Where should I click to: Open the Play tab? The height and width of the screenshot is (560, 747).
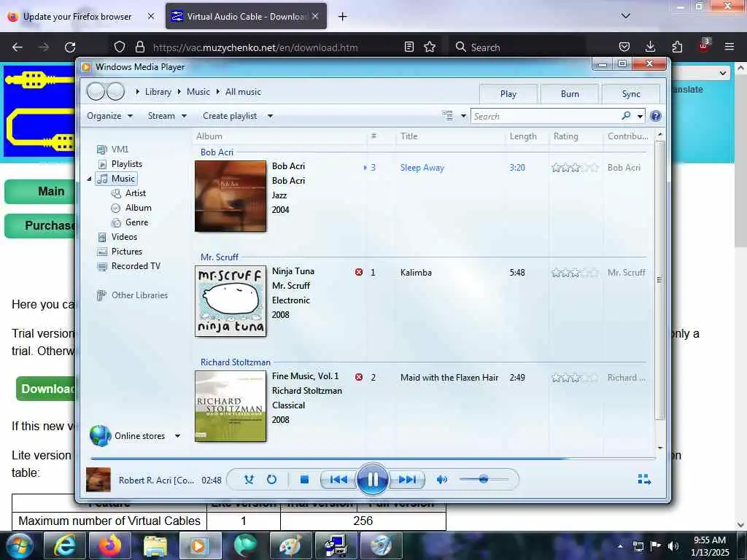coord(508,94)
